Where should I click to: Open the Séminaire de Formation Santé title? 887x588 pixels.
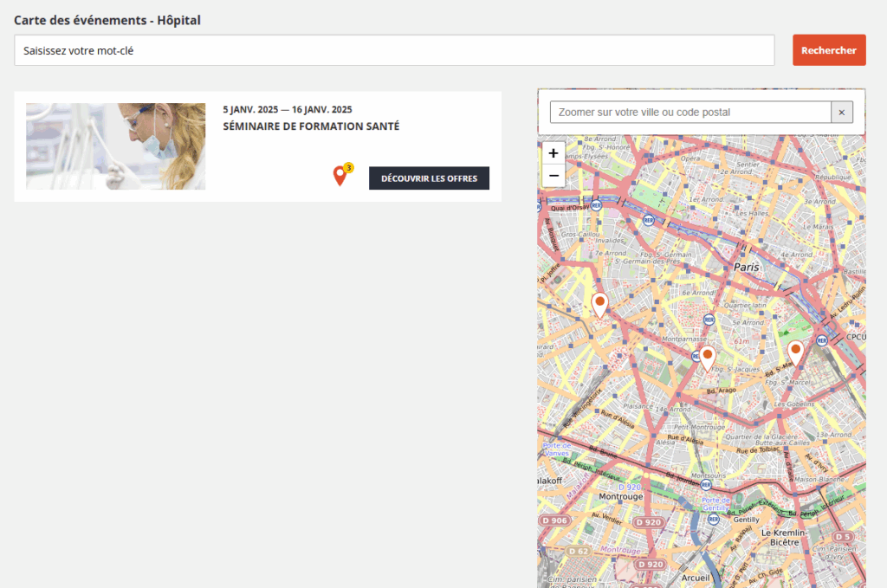click(311, 126)
